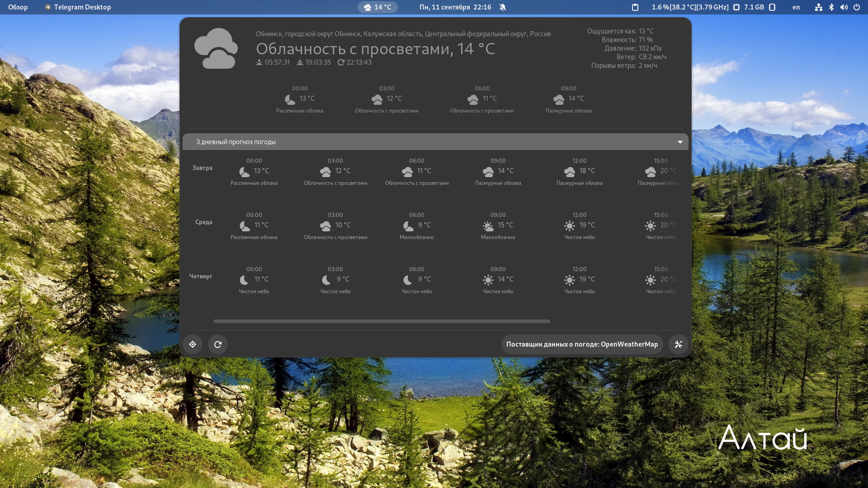Viewport: 868px width, 488px height.
Task: Click the heading Облачность с просветами, 14 °C
Action: pos(376,48)
